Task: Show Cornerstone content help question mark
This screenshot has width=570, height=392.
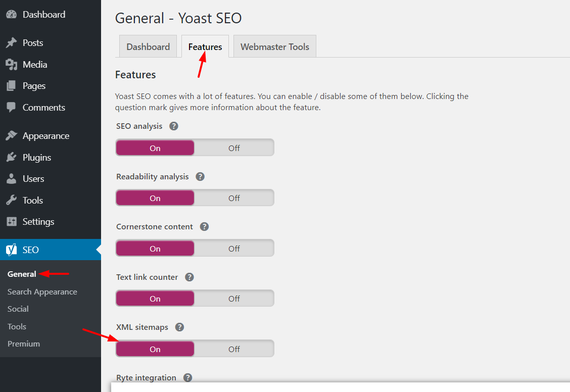Action: (x=204, y=227)
